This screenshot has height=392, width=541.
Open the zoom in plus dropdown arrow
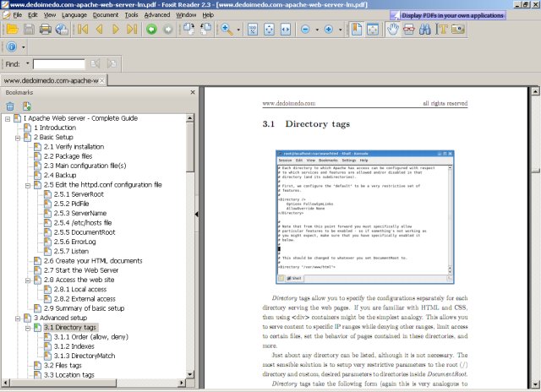tap(340, 30)
